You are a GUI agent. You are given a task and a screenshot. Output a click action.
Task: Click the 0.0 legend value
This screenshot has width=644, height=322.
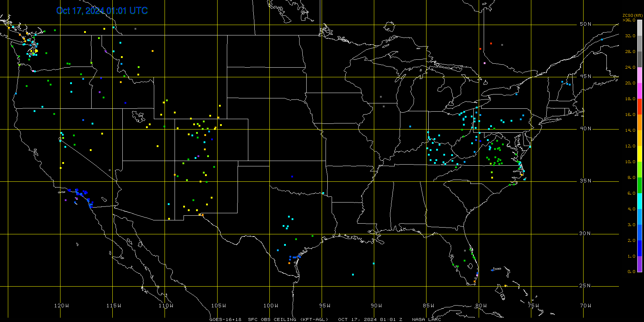631,272
